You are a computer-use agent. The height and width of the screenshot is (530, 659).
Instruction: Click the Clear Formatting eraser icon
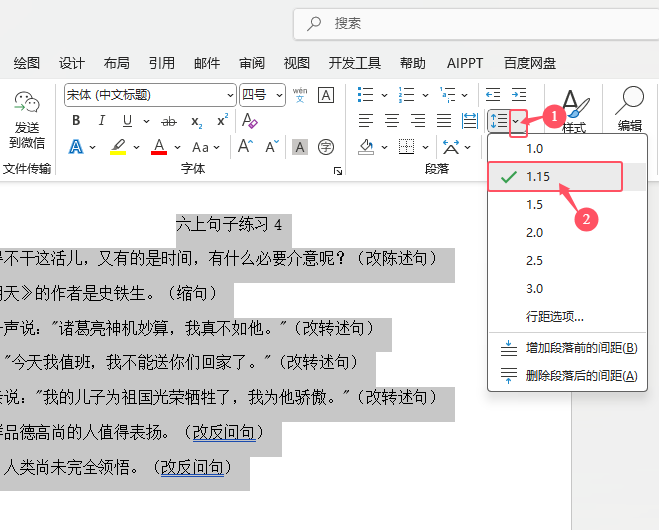point(249,121)
